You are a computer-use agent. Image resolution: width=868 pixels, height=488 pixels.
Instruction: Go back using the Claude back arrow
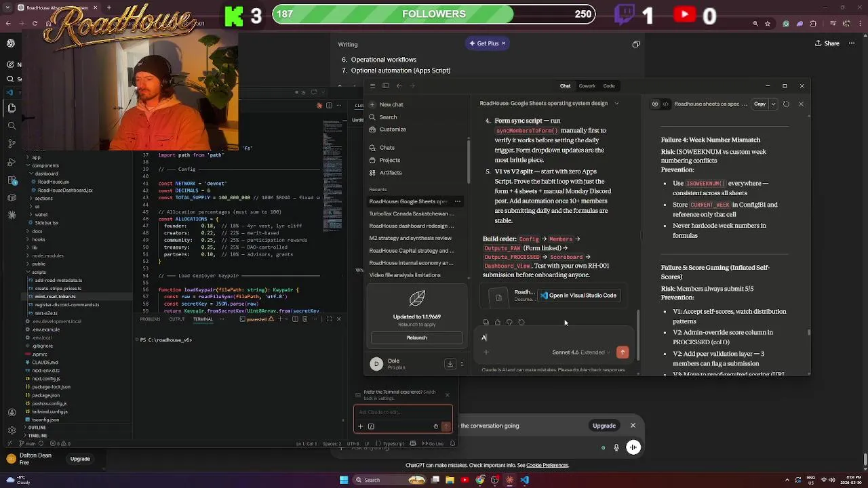pyautogui.click(x=399, y=86)
